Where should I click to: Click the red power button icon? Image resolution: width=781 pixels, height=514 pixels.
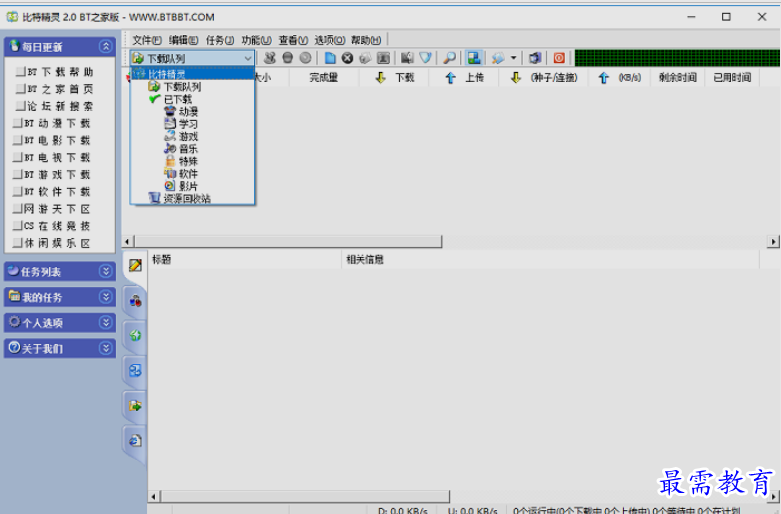click(x=559, y=58)
